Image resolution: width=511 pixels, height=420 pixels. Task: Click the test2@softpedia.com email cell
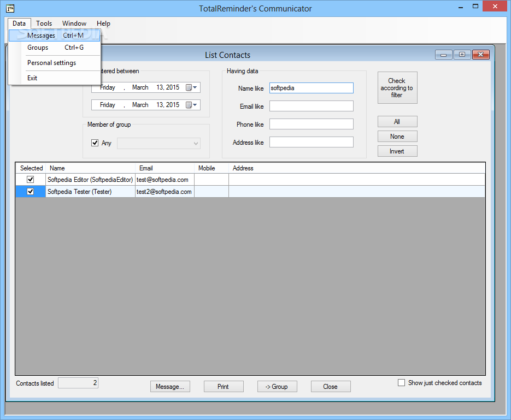tap(165, 192)
